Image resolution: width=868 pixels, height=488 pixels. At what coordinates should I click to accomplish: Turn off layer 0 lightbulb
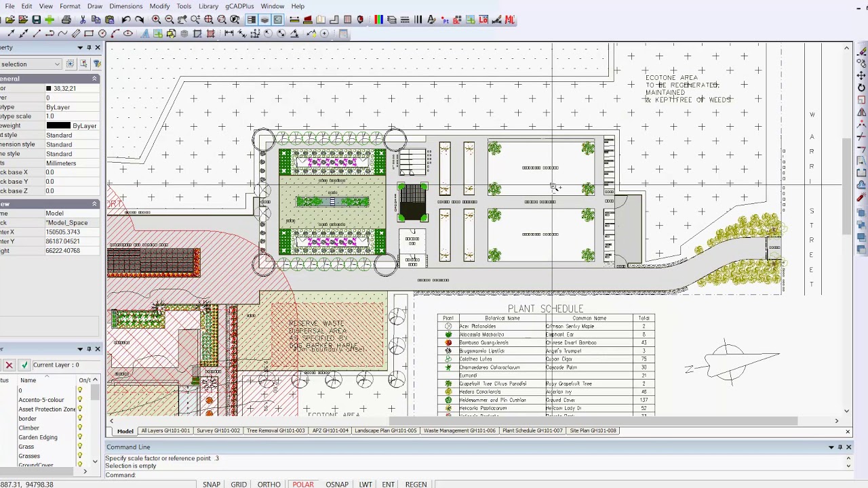pyautogui.click(x=80, y=390)
